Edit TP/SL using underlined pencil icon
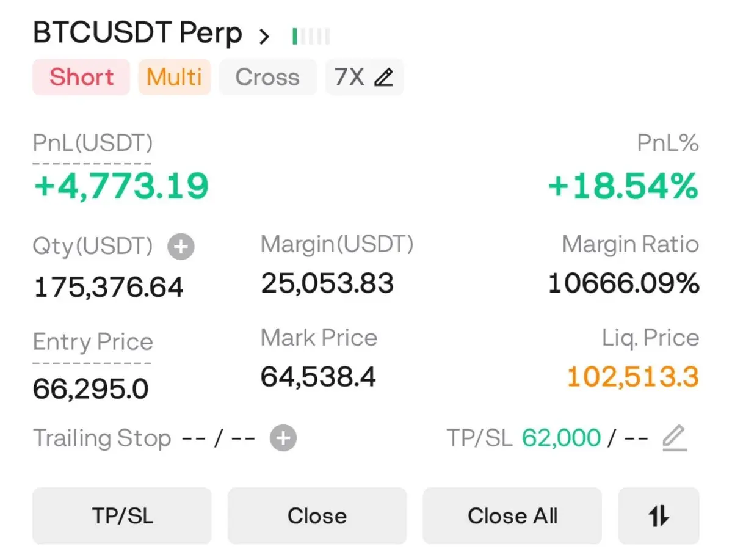This screenshot has width=732, height=560. click(x=675, y=438)
